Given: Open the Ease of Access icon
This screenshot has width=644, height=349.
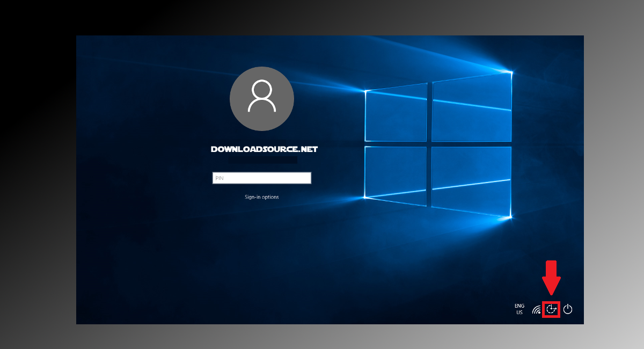Looking at the screenshot, I should point(551,309).
